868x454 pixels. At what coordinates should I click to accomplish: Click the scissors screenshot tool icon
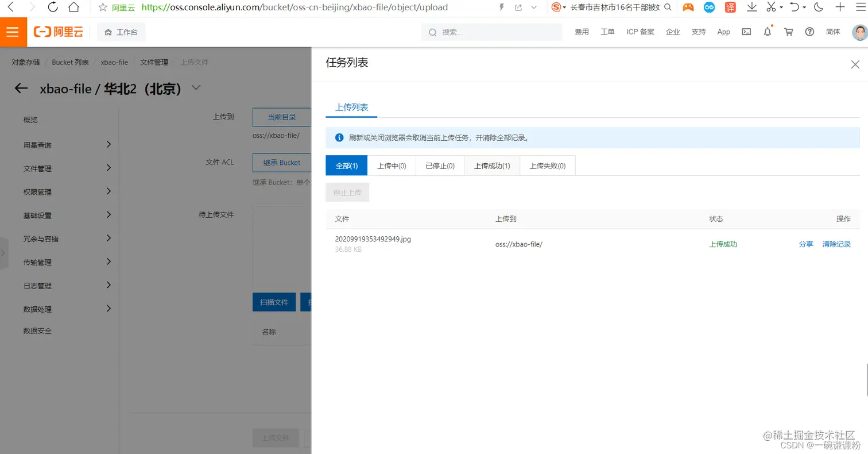[x=771, y=7]
